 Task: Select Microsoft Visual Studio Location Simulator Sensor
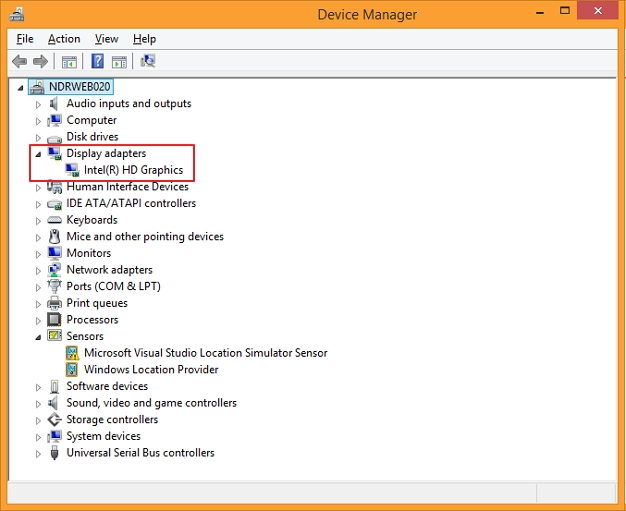click(x=205, y=353)
